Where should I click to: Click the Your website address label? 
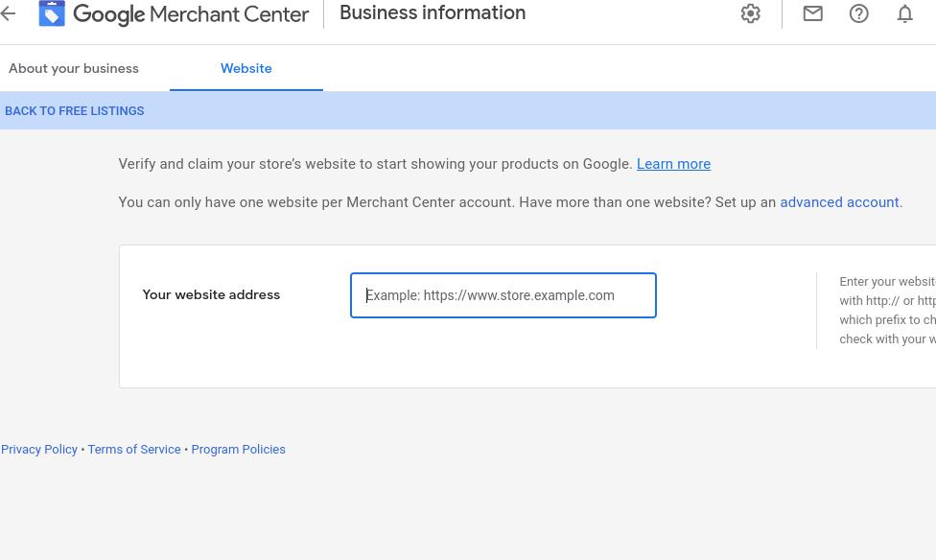(x=211, y=294)
